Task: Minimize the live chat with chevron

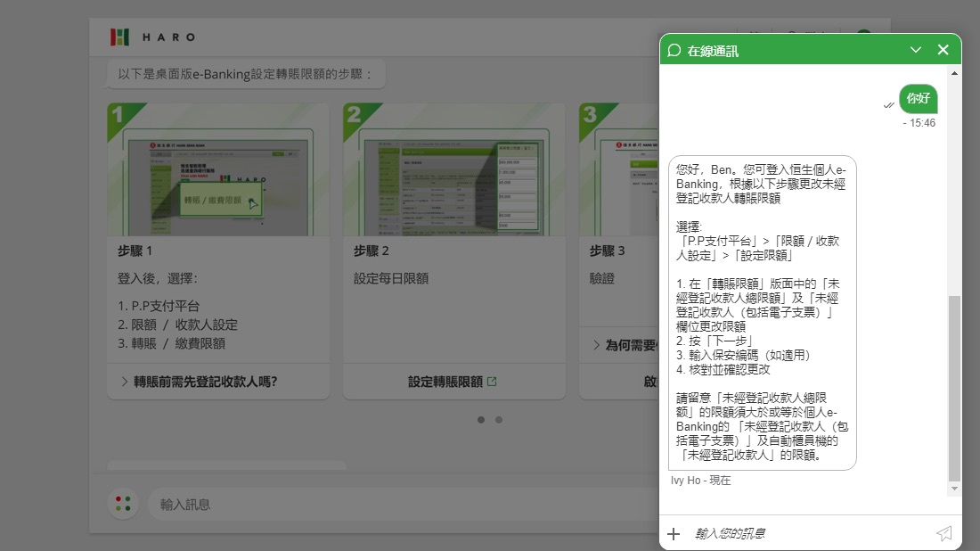Action: coord(915,50)
